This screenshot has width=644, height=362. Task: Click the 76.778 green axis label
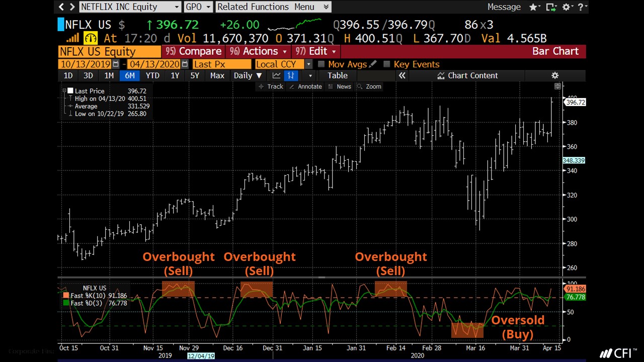575,297
